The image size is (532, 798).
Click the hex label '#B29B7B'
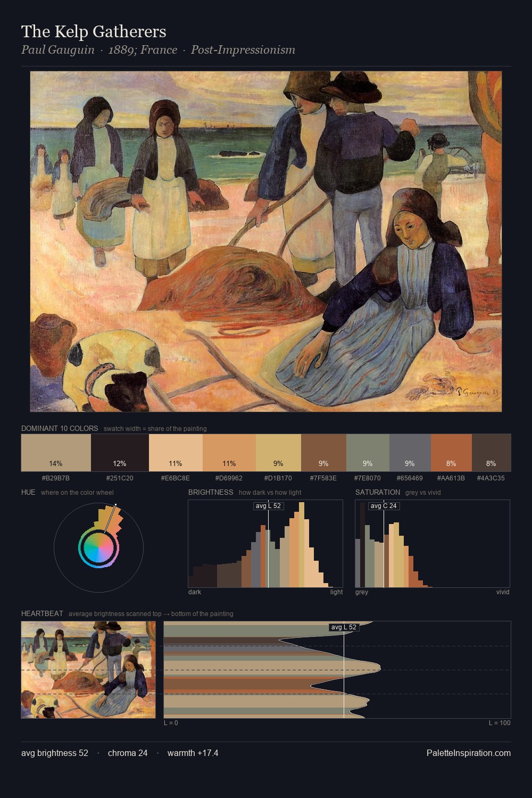56,478
